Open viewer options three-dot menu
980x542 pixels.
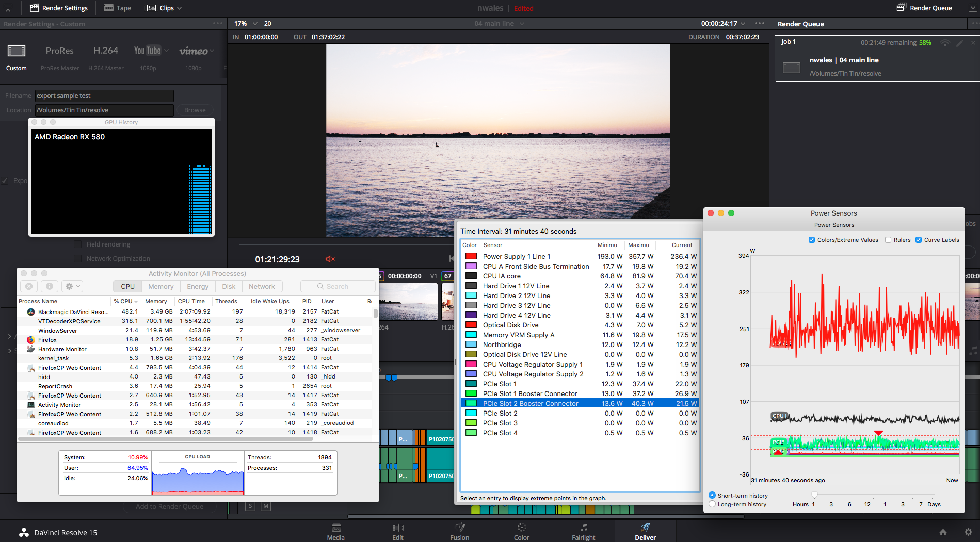(x=760, y=23)
